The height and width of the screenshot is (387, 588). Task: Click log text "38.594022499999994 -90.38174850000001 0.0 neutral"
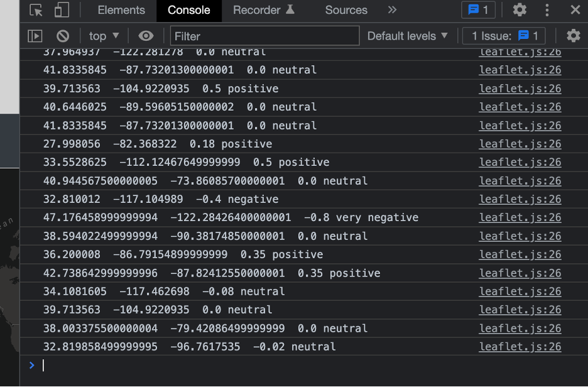(205, 236)
